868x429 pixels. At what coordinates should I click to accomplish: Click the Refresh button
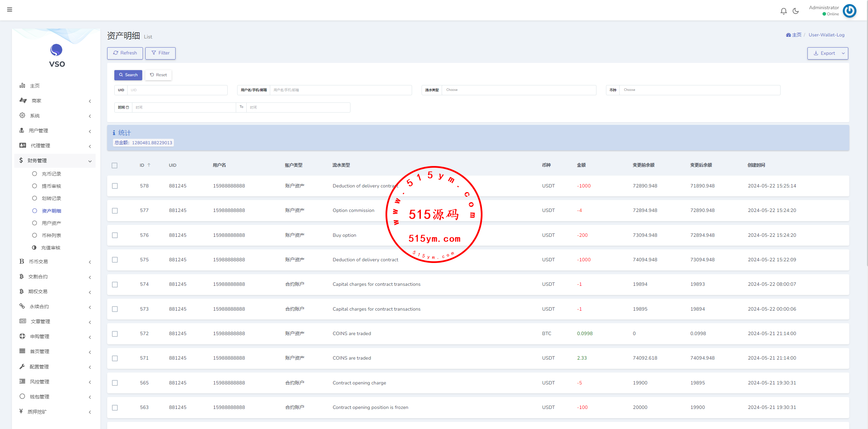(x=125, y=53)
